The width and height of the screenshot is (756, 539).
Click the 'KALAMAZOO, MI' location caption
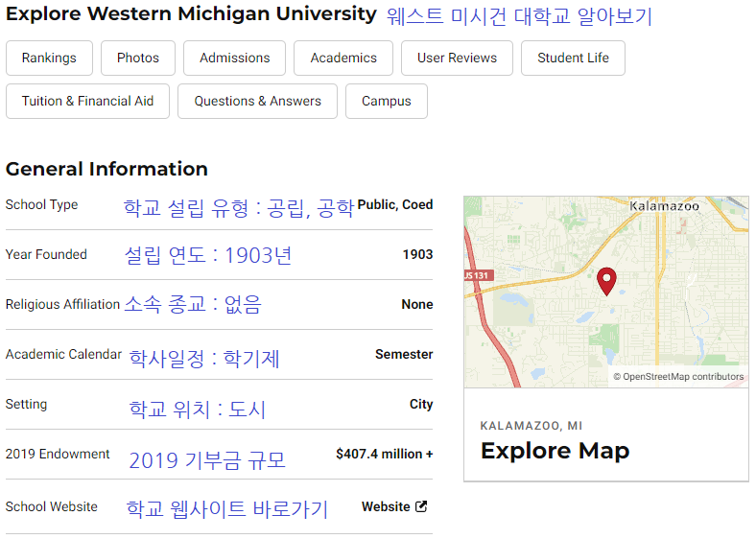point(532,426)
